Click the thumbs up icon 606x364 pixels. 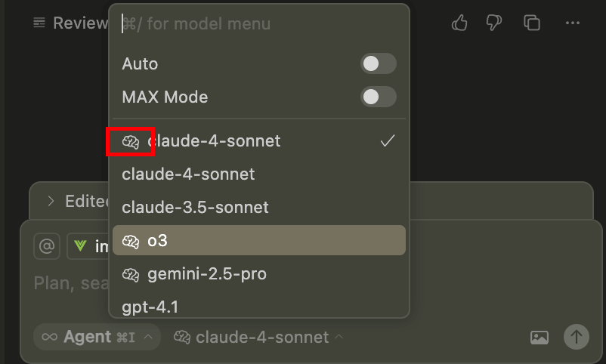coord(459,23)
